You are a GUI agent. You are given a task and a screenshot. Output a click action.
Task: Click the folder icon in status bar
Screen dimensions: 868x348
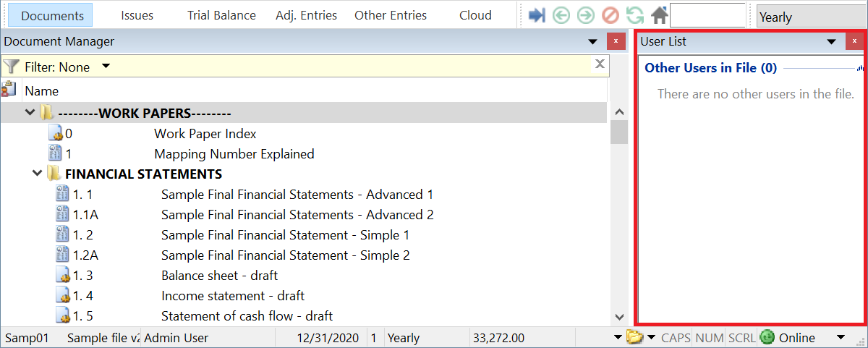tap(634, 337)
